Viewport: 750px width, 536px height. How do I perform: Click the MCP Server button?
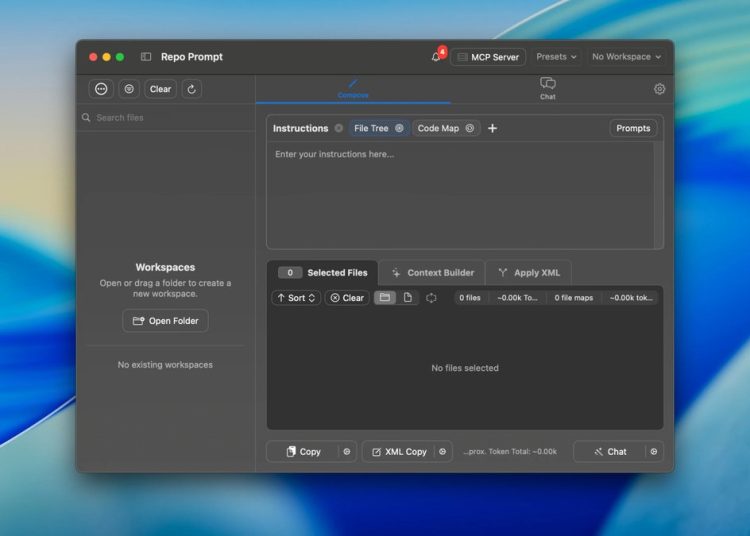pyautogui.click(x=487, y=57)
